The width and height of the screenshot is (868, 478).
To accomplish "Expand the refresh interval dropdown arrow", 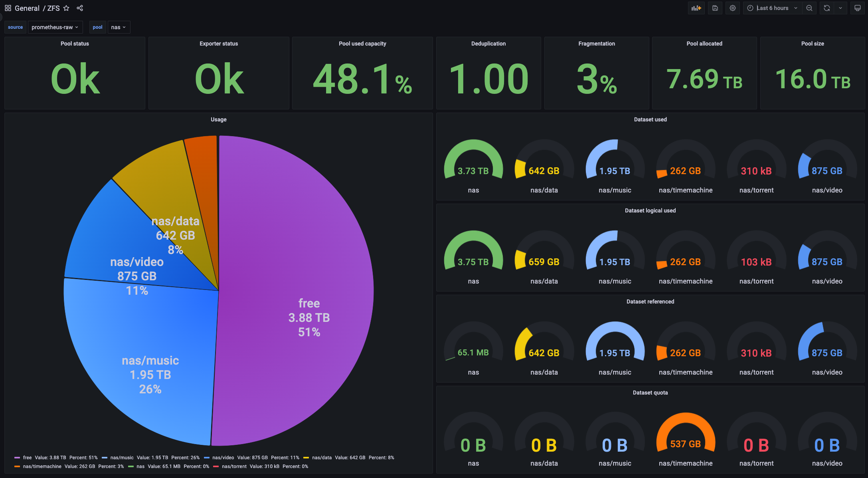I will tap(840, 8).
